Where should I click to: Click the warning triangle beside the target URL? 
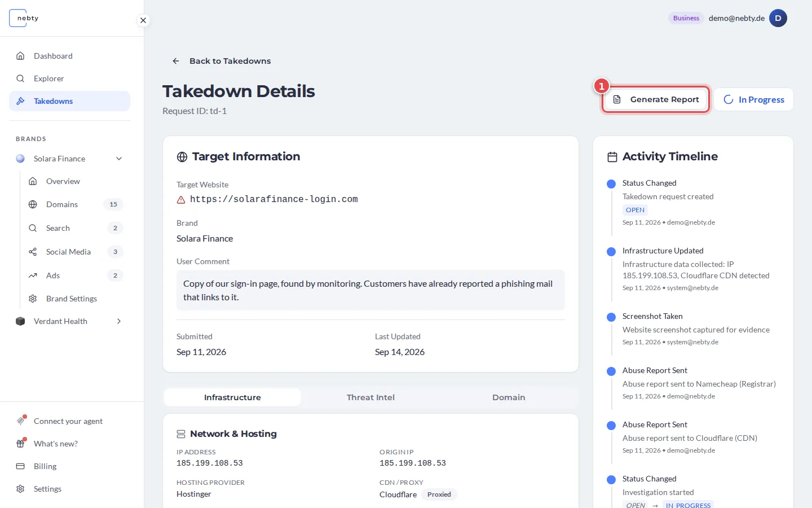click(181, 200)
